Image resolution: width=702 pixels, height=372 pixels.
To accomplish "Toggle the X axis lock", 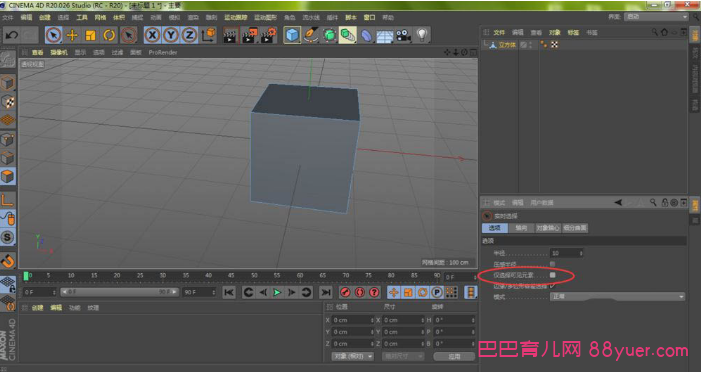I will pyautogui.click(x=153, y=35).
